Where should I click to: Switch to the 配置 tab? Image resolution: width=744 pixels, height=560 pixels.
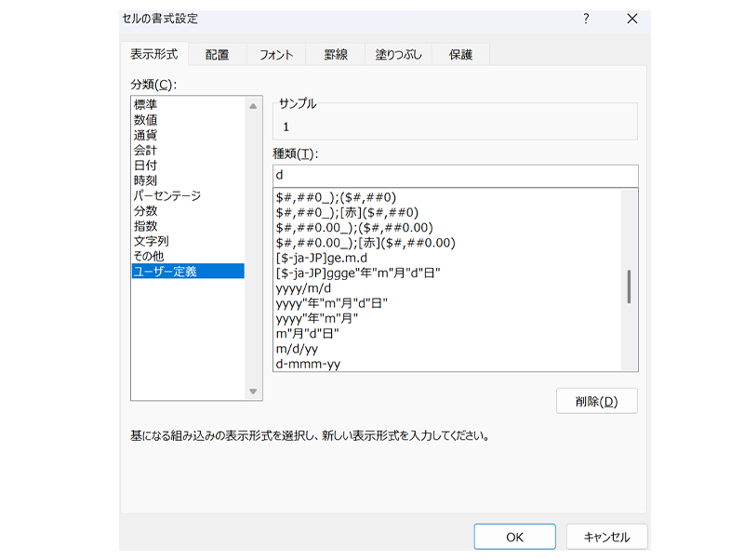(x=218, y=55)
